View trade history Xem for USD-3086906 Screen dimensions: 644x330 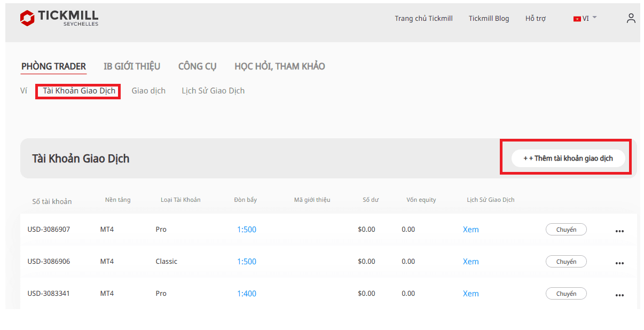(470, 262)
